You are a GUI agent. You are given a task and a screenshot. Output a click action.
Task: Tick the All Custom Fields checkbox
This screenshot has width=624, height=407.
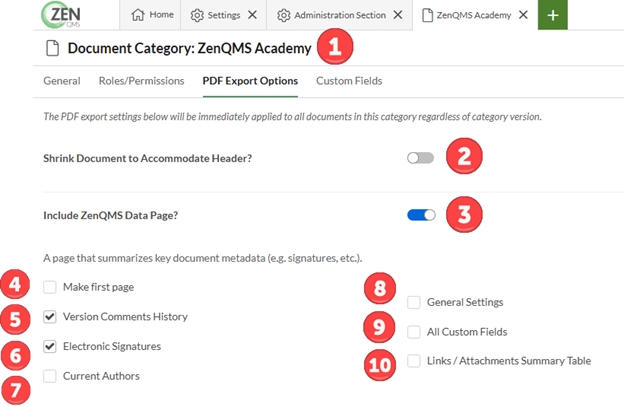(x=414, y=332)
